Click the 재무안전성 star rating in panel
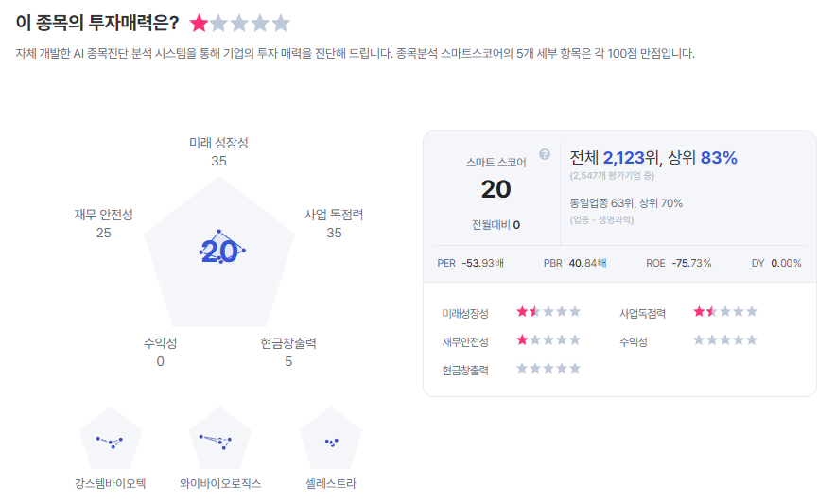Viewport: 835px width, 504px height. [x=548, y=340]
